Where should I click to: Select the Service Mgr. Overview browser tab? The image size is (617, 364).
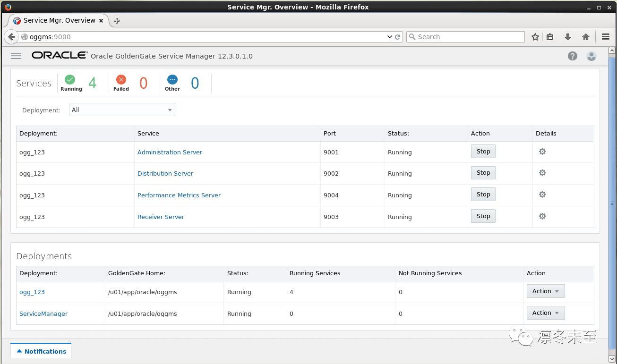coord(57,21)
